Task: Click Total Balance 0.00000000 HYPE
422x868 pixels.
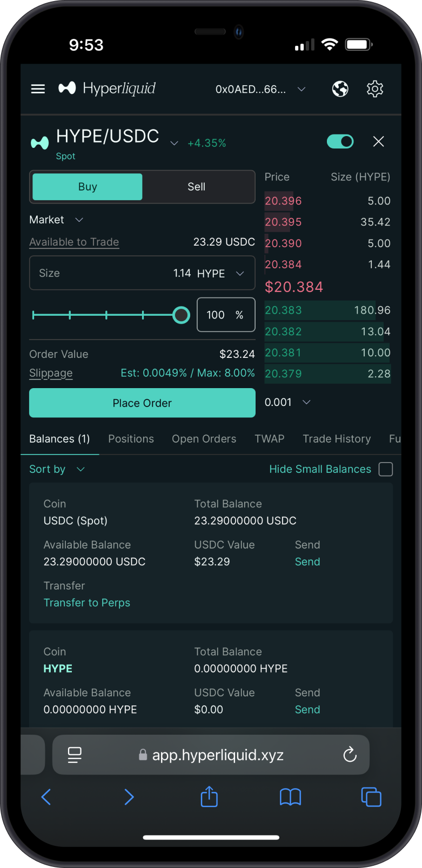Action: click(241, 668)
